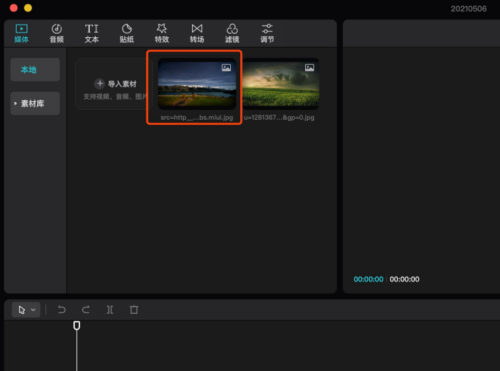Switch to the 音频 audio tab
Screen dimensions: 500x371
tap(57, 33)
